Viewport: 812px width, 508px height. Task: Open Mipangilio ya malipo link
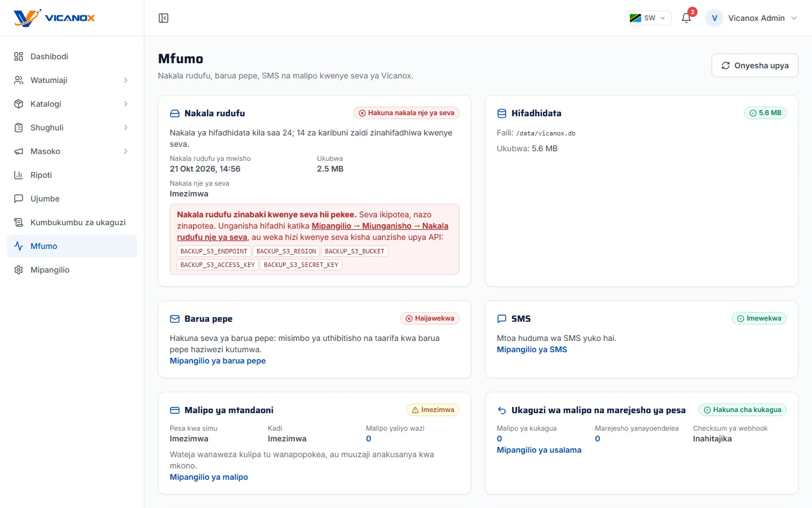click(209, 477)
